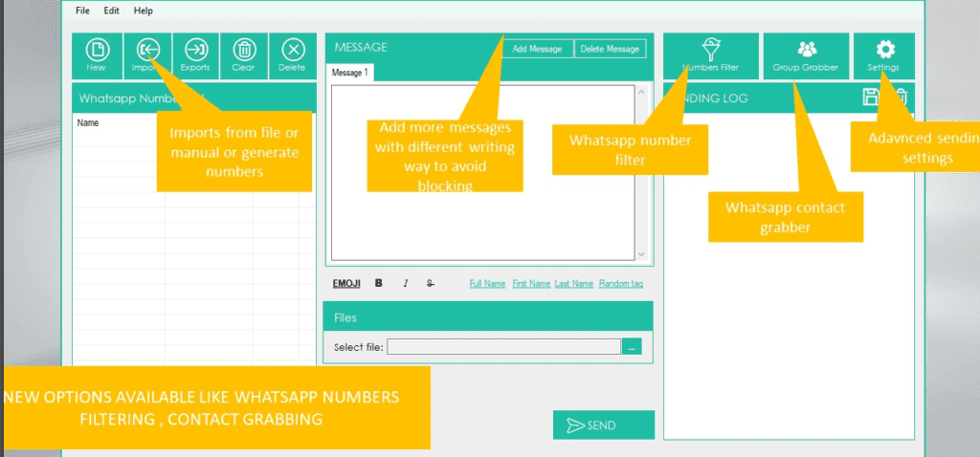Toggle bold text formatting
The image size is (980, 457).
(x=379, y=283)
